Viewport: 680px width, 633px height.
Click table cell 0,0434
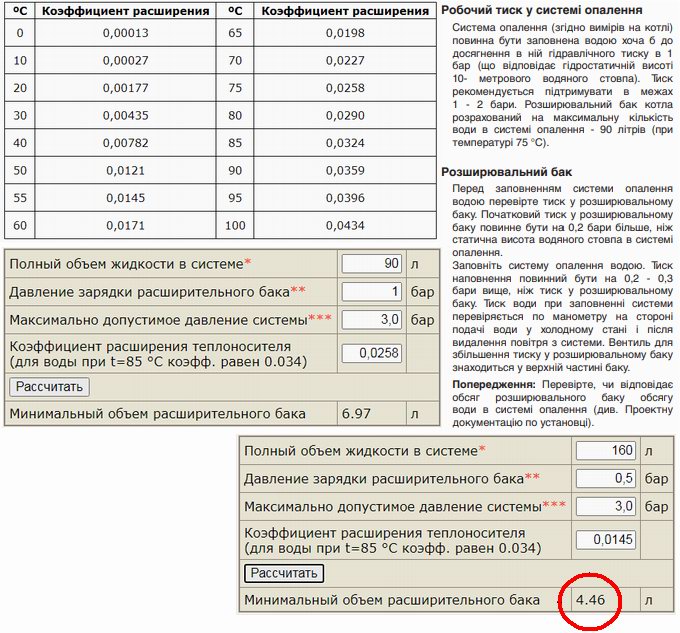click(345, 225)
